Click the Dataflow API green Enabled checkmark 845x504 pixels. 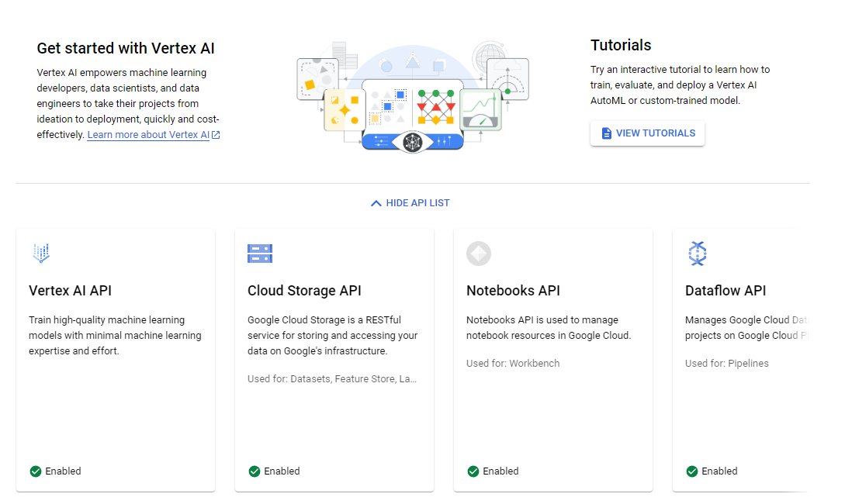(x=692, y=471)
